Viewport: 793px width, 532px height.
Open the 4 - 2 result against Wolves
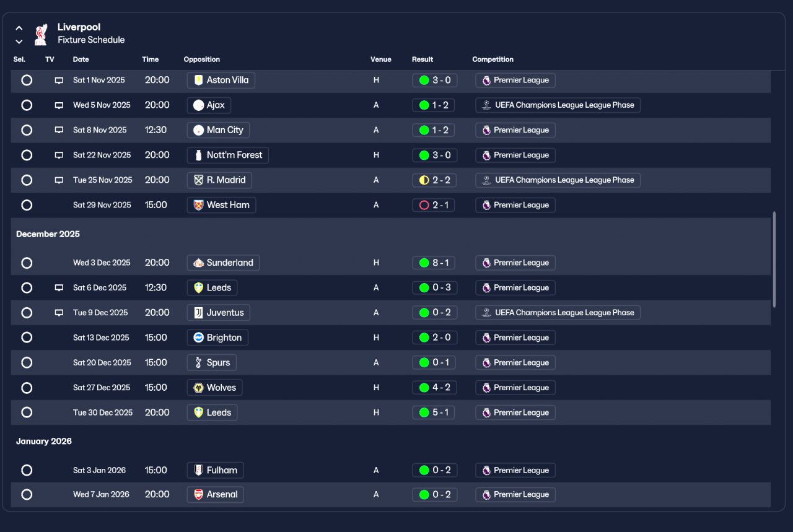coord(434,388)
